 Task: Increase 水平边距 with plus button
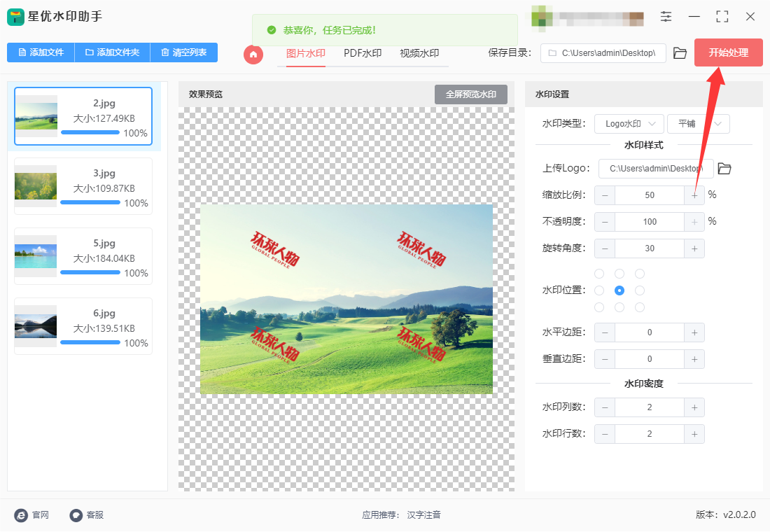[x=694, y=332]
